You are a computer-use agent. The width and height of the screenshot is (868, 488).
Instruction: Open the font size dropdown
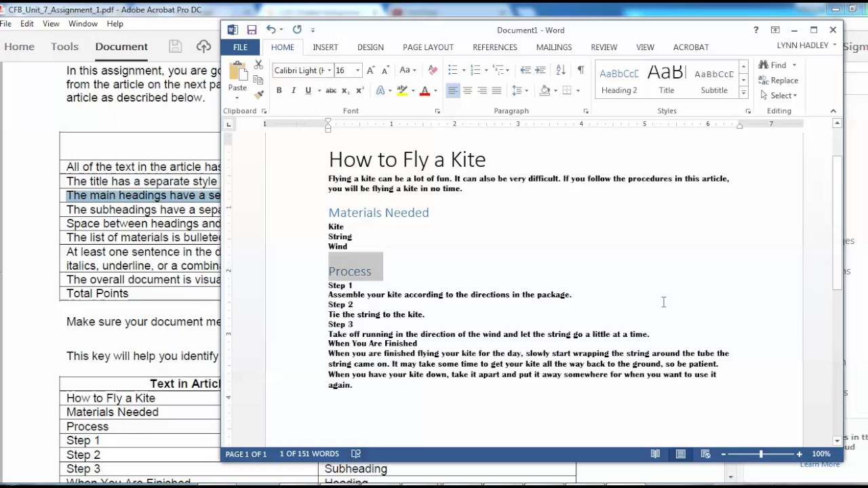pos(357,70)
